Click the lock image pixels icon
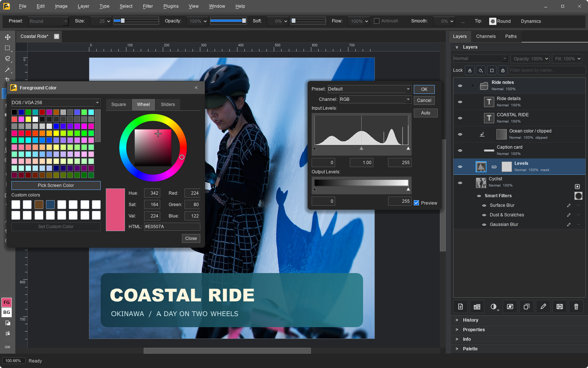The image size is (588, 368). pos(481,70)
